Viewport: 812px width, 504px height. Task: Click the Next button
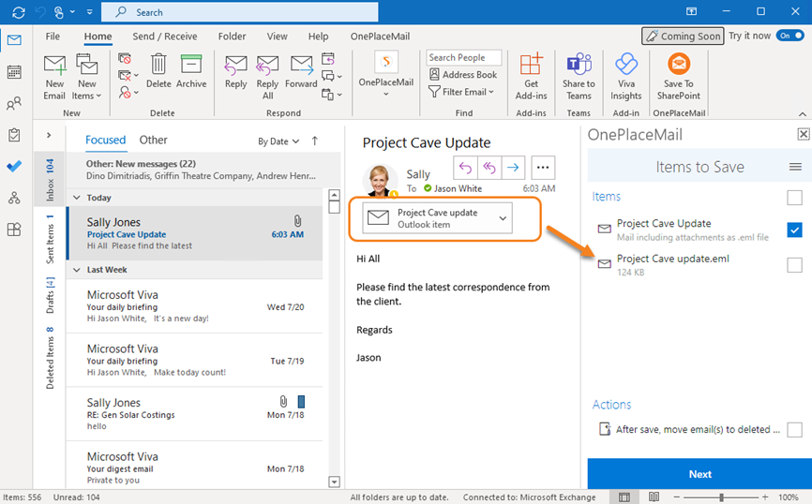click(x=699, y=474)
